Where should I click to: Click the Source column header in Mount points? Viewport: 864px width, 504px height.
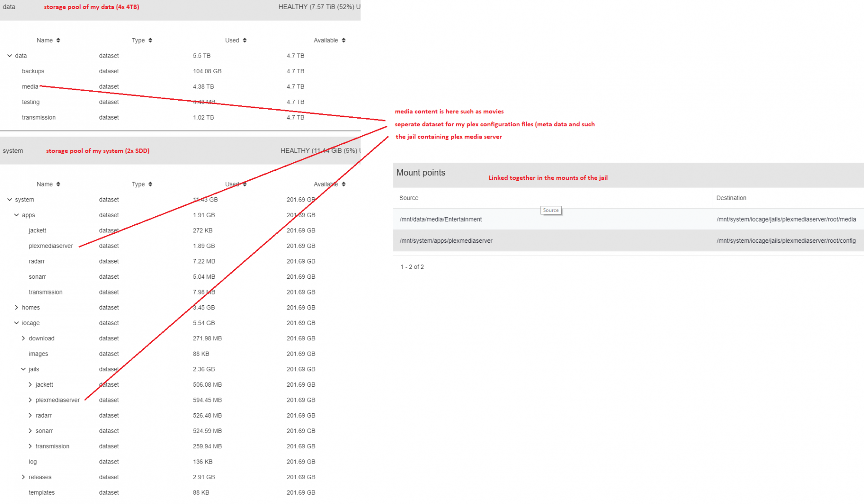409,198
